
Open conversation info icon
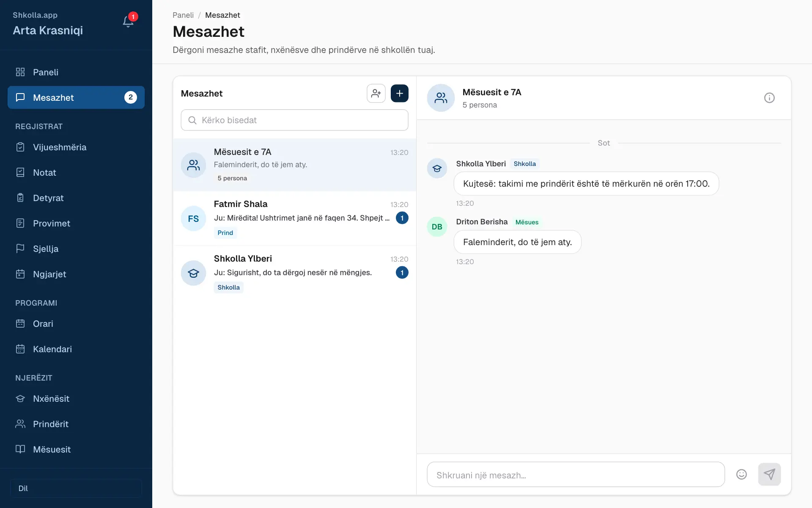click(x=769, y=98)
